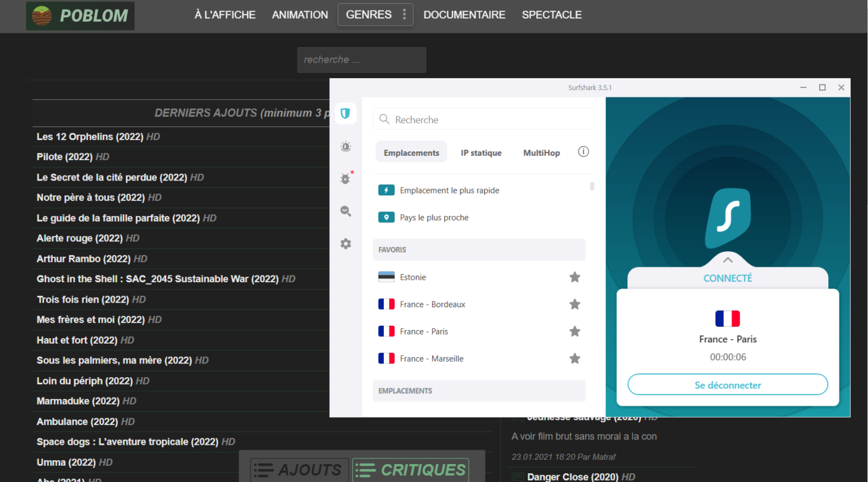The width and height of the screenshot is (868, 482).
Task: Toggle favorite star for France - Marseille
Action: (x=575, y=359)
